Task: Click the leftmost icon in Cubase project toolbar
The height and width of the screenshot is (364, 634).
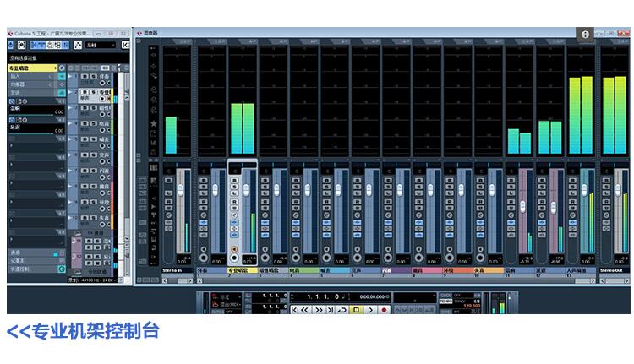Action: pyautogui.click(x=10, y=45)
